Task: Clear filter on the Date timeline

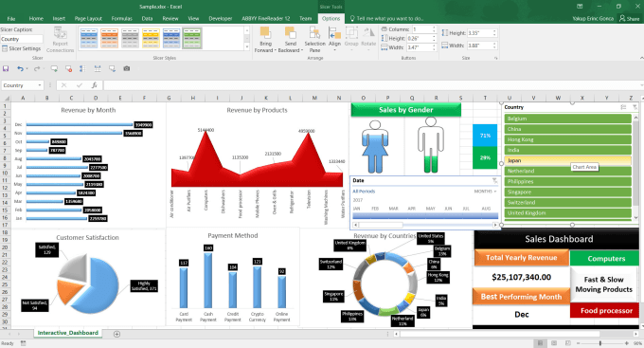Action: (x=494, y=180)
